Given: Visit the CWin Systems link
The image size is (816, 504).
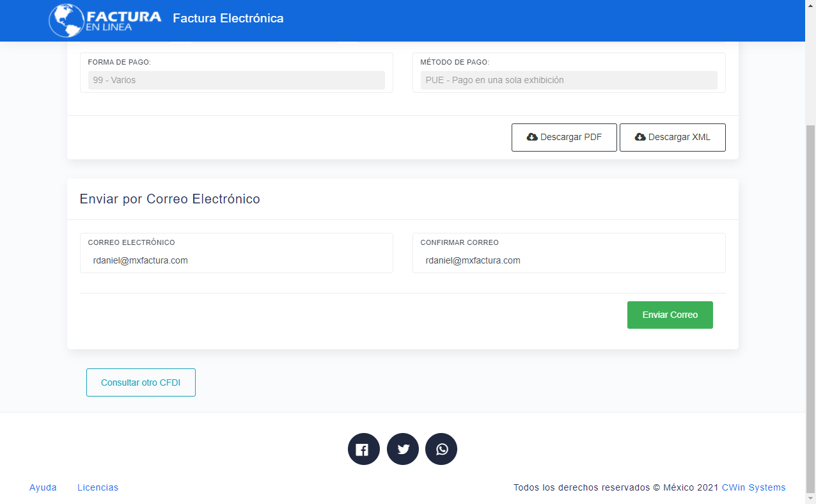Looking at the screenshot, I should tap(753, 487).
